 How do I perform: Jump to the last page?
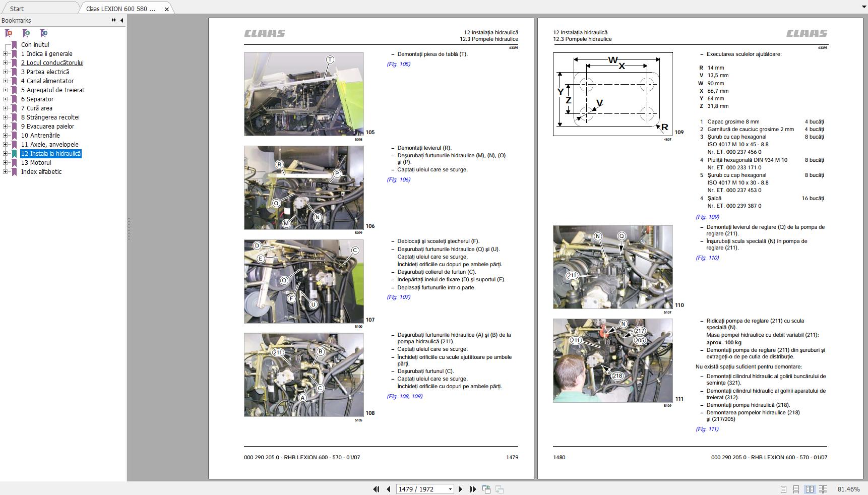click(x=473, y=489)
